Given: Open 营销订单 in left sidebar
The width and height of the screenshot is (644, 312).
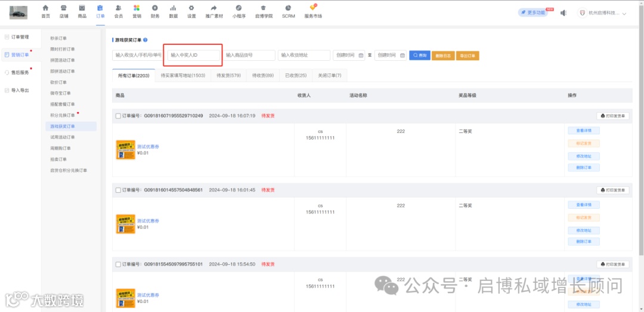Looking at the screenshot, I should pyautogui.click(x=19, y=55).
